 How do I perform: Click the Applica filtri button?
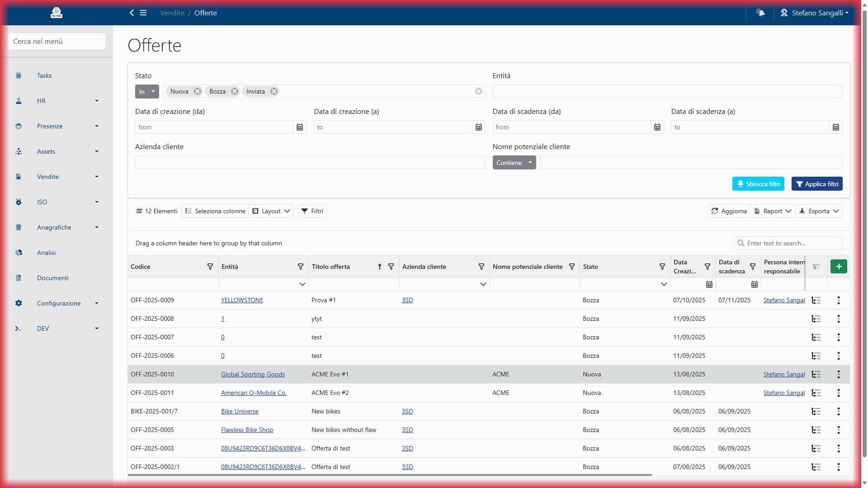point(817,184)
